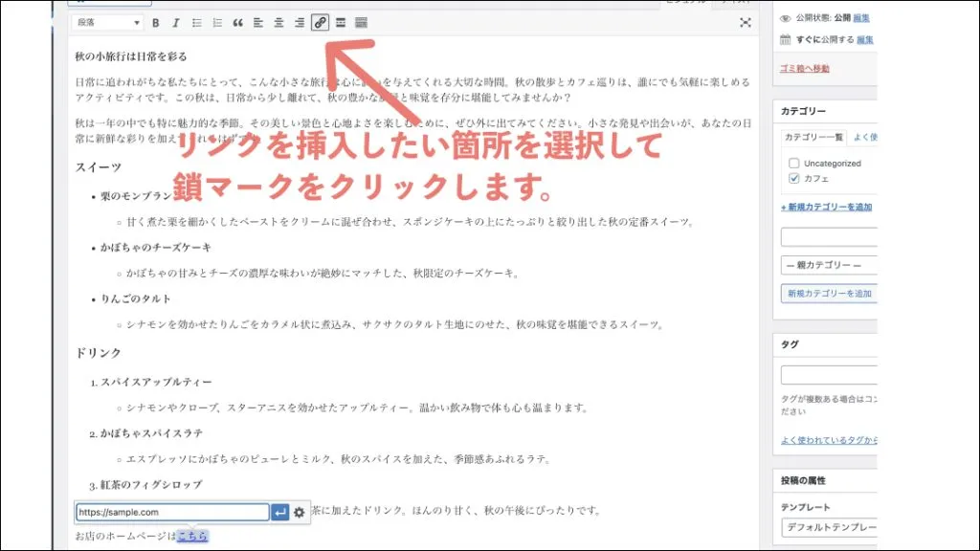This screenshot has height=551, width=980.
Task: Click the calendar icon beside すぐに公開する
Action: click(x=785, y=39)
